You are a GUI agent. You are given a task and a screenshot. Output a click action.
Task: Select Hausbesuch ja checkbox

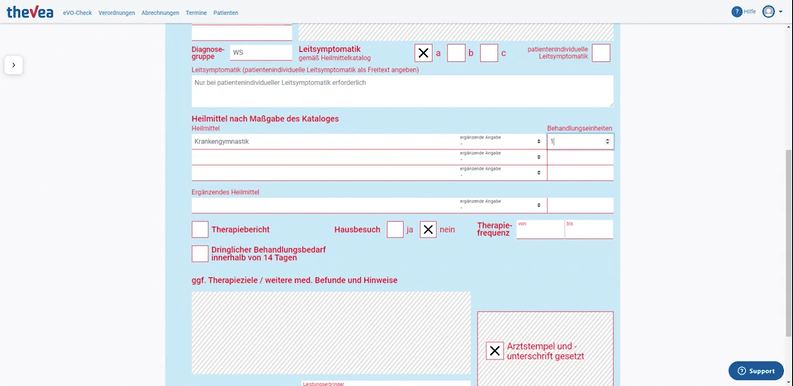(395, 229)
